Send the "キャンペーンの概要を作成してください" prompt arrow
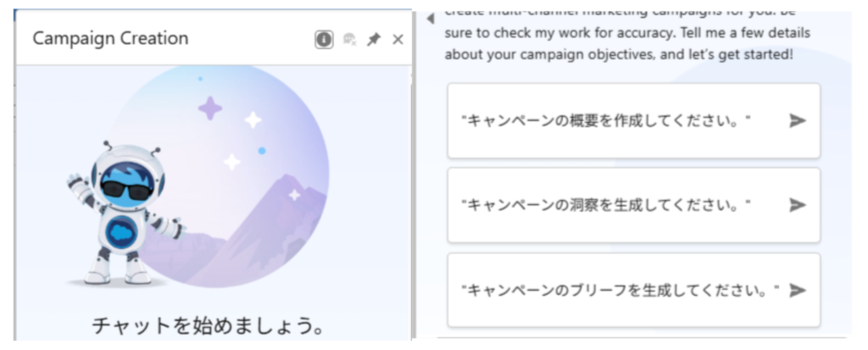Viewport: 868px width, 350px height. [797, 120]
